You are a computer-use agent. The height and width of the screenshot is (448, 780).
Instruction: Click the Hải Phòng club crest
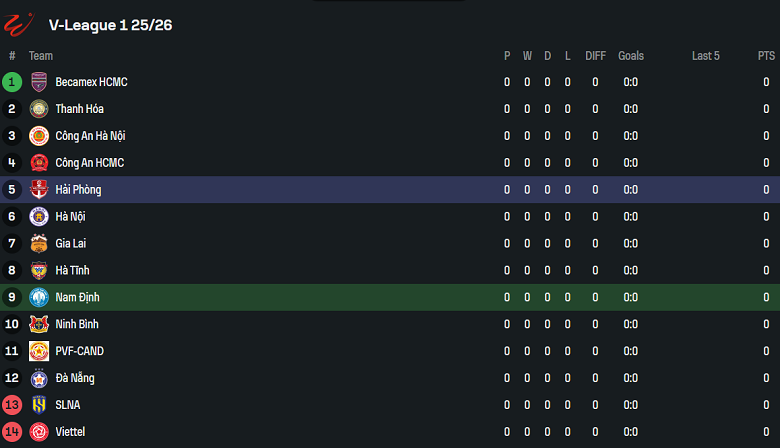pos(39,190)
